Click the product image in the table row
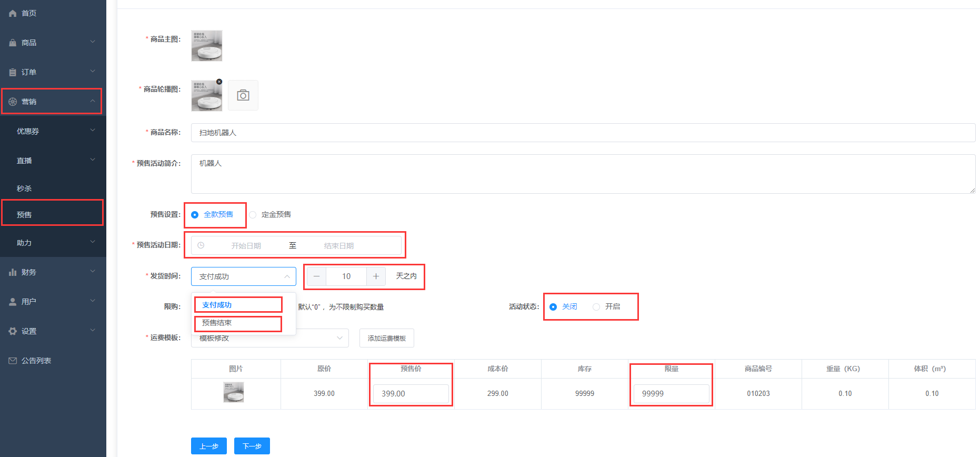This screenshot has height=457, width=980. 234,392
